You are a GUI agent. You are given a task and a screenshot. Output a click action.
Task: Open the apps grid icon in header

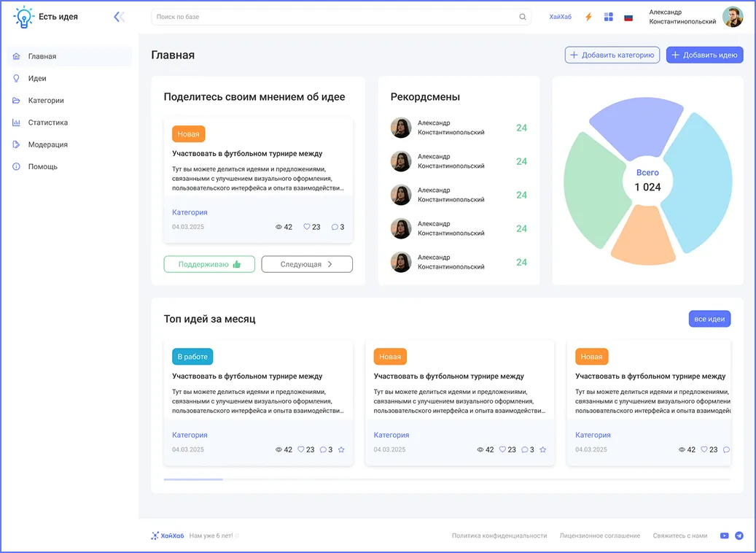coord(609,17)
